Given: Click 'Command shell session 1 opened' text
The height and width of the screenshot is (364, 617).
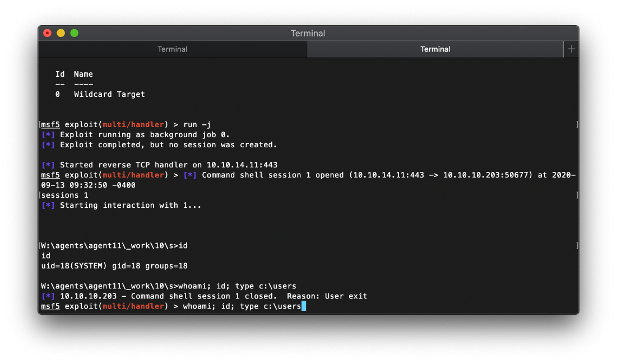Looking at the screenshot, I should (x=273, y=175).
